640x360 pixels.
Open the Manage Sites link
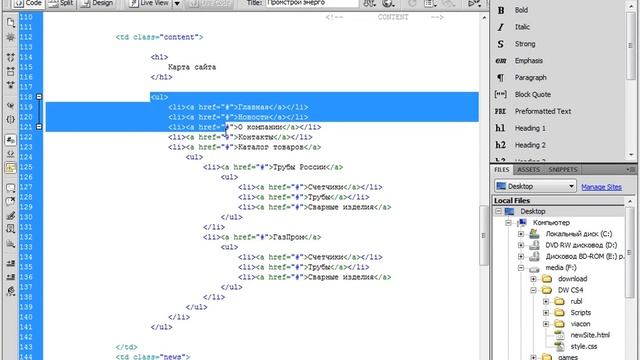[x=601, y=187]
